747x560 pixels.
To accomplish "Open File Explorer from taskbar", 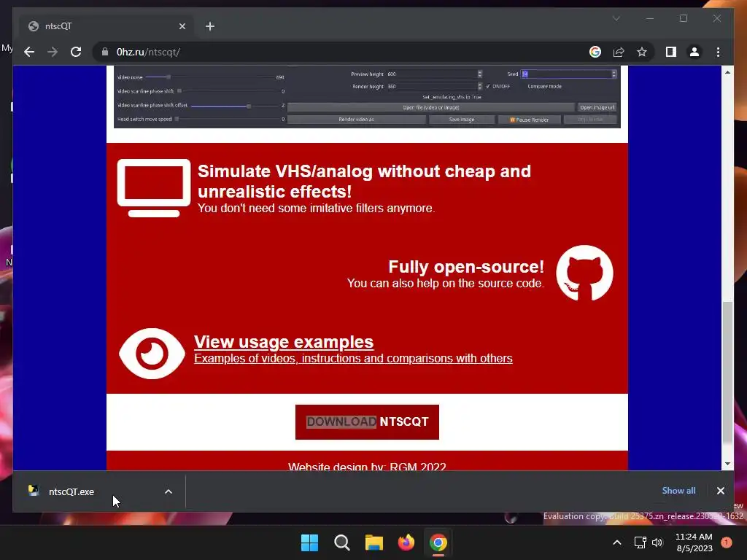I will pos(374,542).
